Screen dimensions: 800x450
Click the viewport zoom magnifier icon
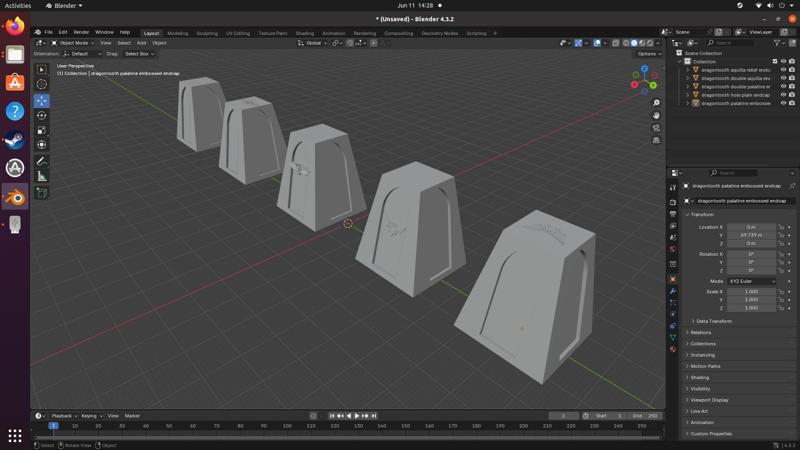click(x=656, y=103)
